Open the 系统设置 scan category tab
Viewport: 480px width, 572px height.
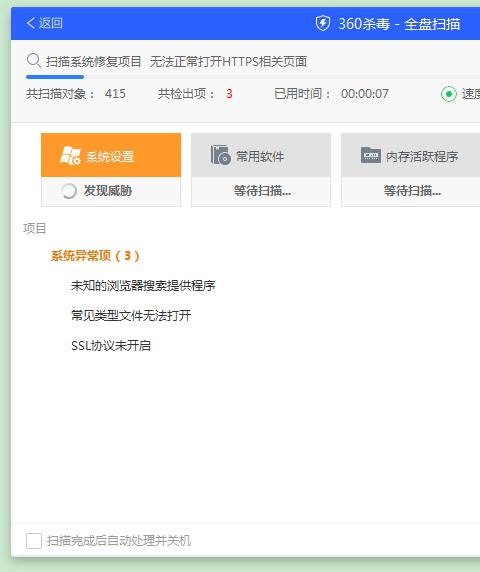[111, 155]
